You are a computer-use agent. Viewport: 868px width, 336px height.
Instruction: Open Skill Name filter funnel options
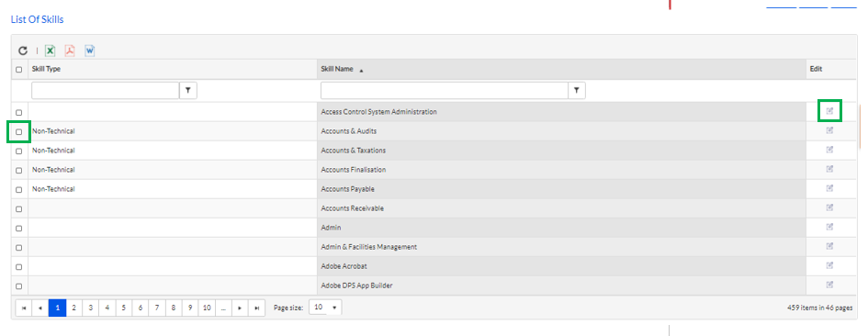click(x=577, y=91)
